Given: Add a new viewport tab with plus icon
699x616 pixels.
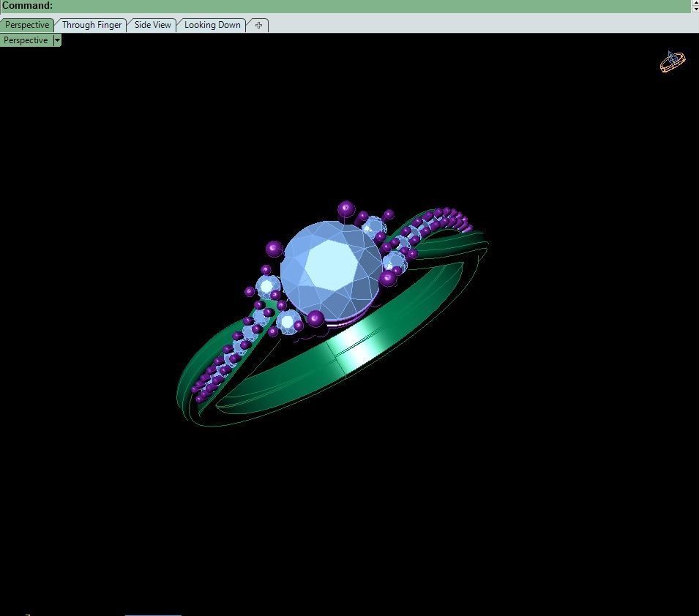Looking at the screenshot, I should [258, 25].
